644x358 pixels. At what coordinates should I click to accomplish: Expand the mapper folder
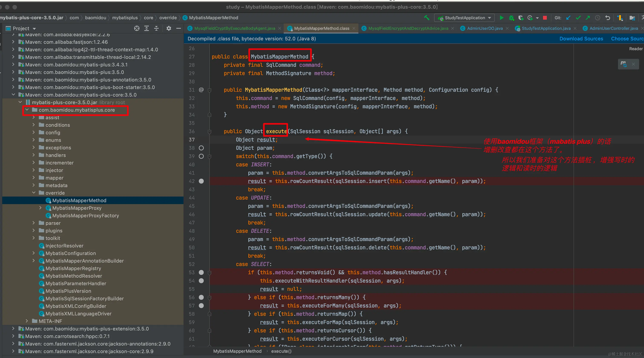[x=34, y=178]
